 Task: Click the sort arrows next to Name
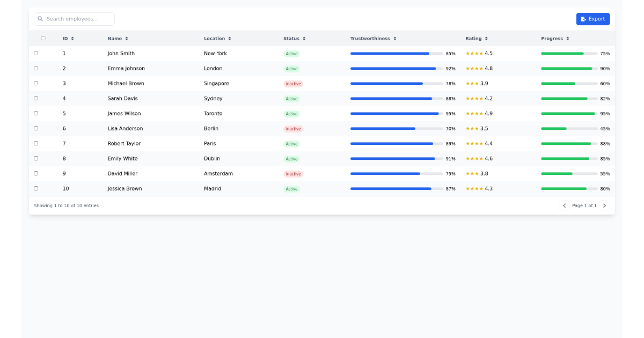pyautogui.click(x=127, y=39)
